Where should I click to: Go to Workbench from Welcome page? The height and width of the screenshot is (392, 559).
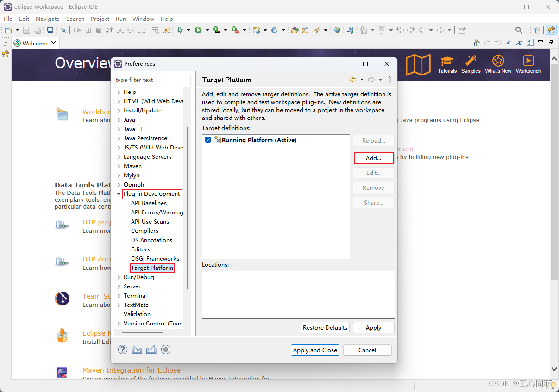click(x=528, y=64)
